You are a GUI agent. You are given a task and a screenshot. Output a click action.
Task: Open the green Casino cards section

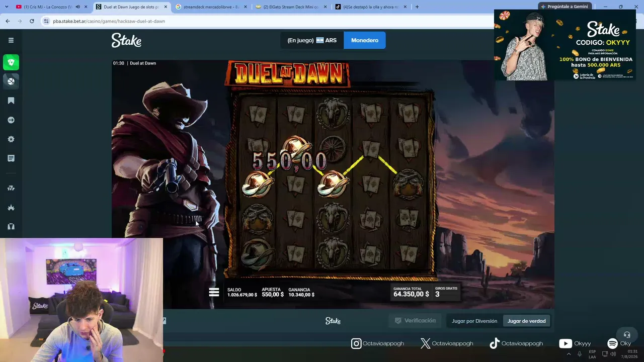[x=11, y=62]
